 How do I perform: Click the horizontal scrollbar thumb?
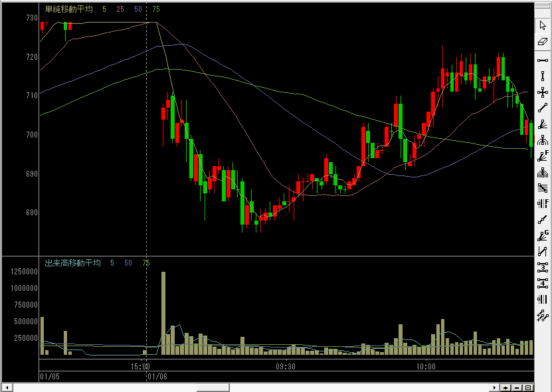[x=213, y=388]
